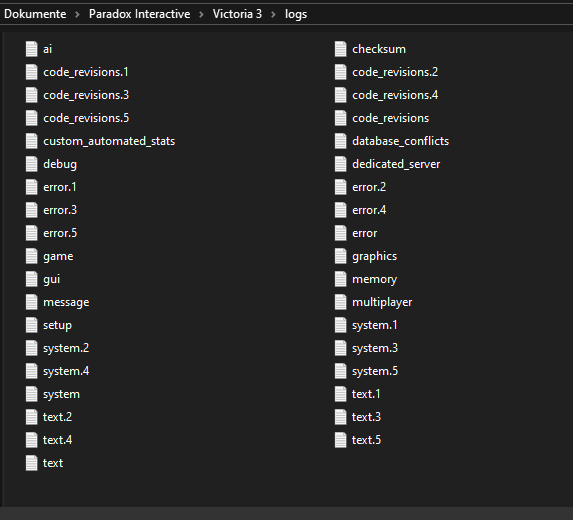Viewport: 573px width, 520px height.
Task: Click the checksum file icon
Action: click(x=341, y=49)
